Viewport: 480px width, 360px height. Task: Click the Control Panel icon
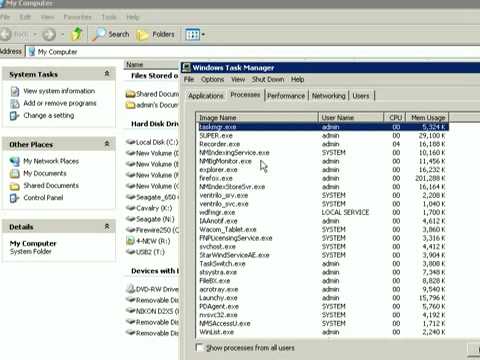point(14,198)
